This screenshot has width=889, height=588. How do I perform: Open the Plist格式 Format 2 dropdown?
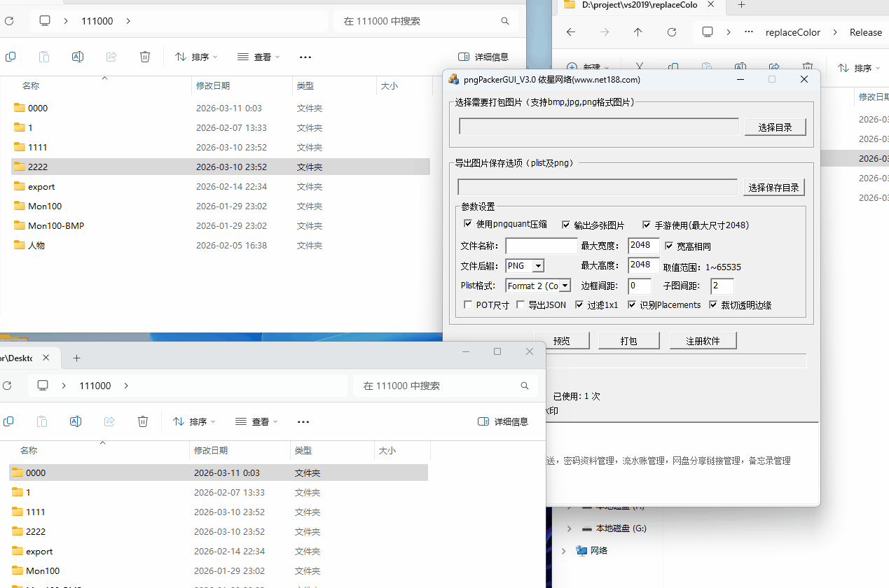[565, 285]
